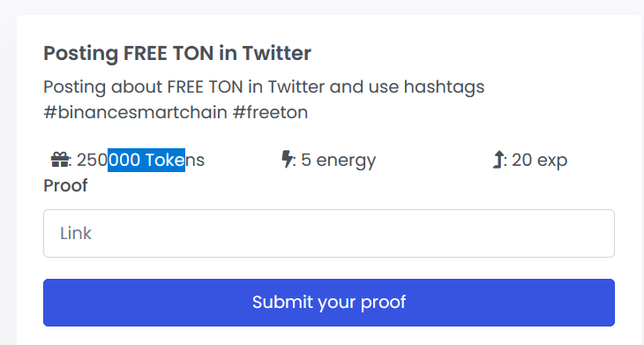Click the #binancesmartchain hashtag text
Screen dimensions: 644x345
135,112
